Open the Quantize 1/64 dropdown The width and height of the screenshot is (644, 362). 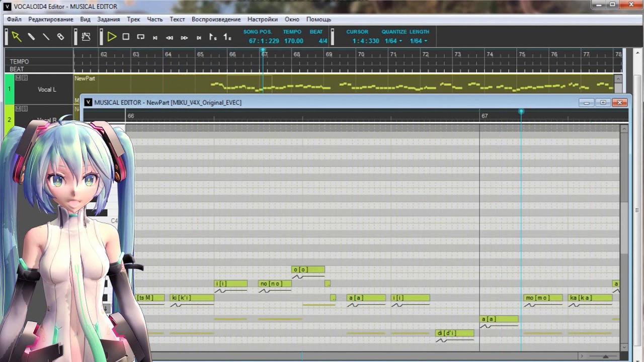coord(393,41)
